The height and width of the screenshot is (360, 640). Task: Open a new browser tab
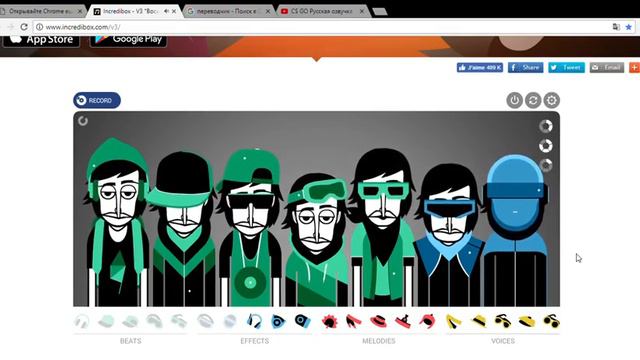[x=380, y=12]
